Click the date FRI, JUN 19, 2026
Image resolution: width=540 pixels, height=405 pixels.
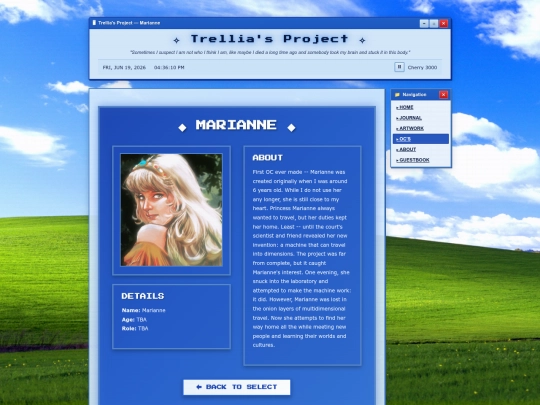pyautogui.click(x=124, y=68)
